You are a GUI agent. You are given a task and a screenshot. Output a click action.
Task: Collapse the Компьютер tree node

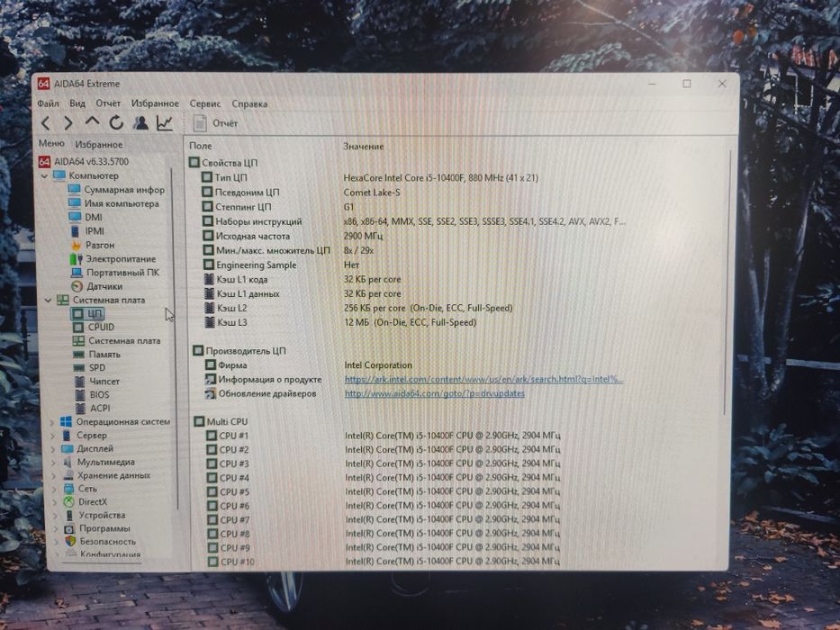click(x=45, y=175)
